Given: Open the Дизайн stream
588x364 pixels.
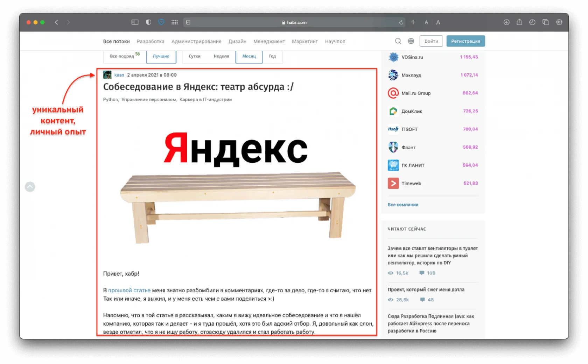Looking at the screenshot, I should coord(237,41).
